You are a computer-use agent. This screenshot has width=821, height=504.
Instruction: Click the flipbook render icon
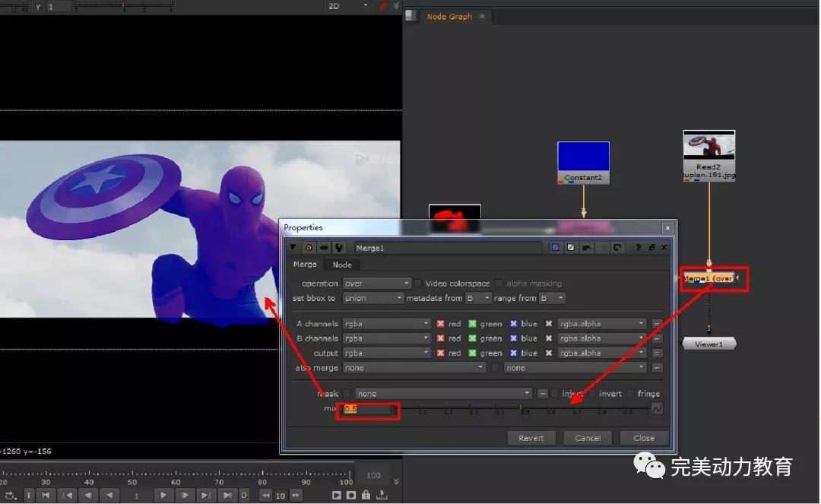[336, 495]
